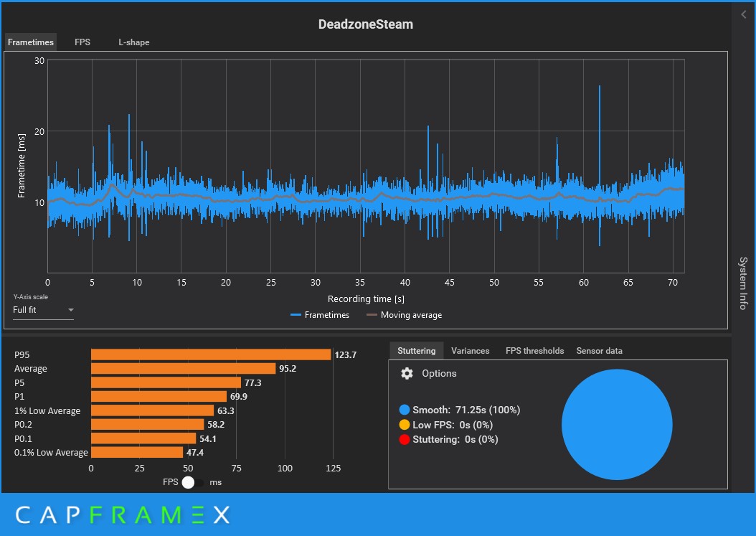Click the Y-Axis scale dropdown arrow

(71, 310)
